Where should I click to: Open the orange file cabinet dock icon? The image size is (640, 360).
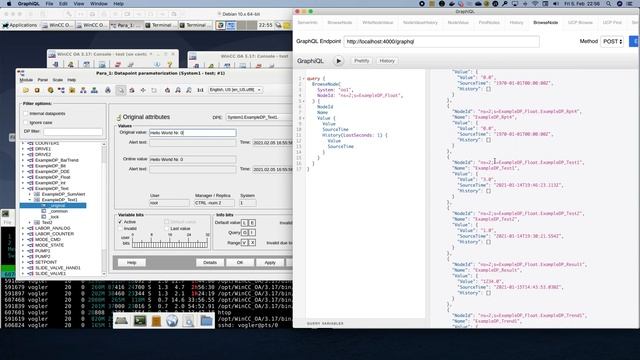(x=156, y=321)
